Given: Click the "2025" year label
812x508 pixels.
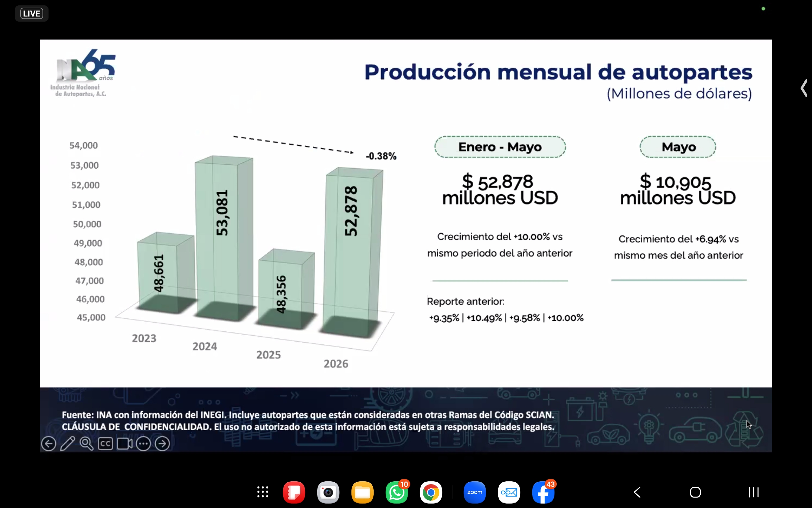Looking at the screenshot, I should point(269,355).
